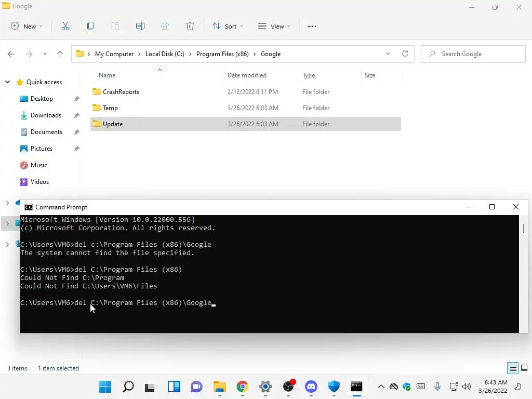This screenshot has height=399, width=532.
Task: Go up one folder level arrow
Action: (x=60, y=54)
